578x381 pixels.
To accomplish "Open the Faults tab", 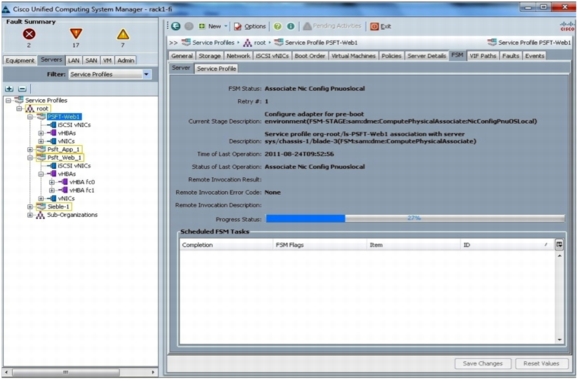I will 511,56.
